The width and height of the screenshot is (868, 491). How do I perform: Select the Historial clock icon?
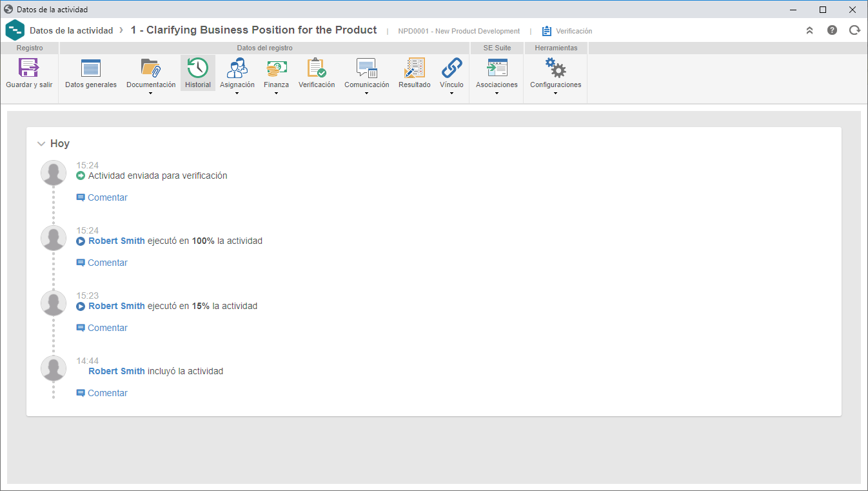197,68
